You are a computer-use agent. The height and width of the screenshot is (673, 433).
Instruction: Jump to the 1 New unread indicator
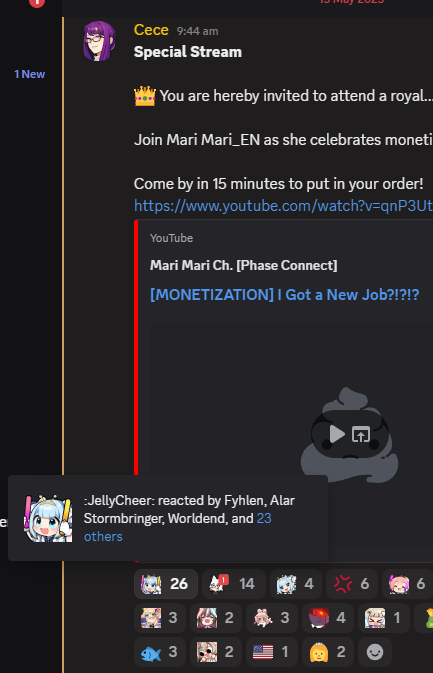coord(30,74)
